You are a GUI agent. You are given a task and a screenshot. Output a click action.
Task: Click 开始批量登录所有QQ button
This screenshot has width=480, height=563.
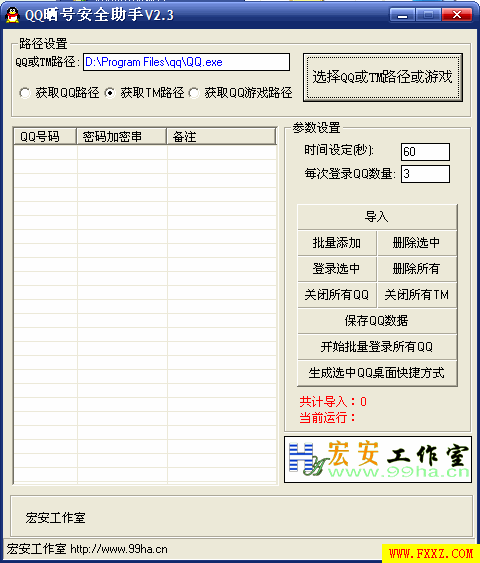(377, 347)
